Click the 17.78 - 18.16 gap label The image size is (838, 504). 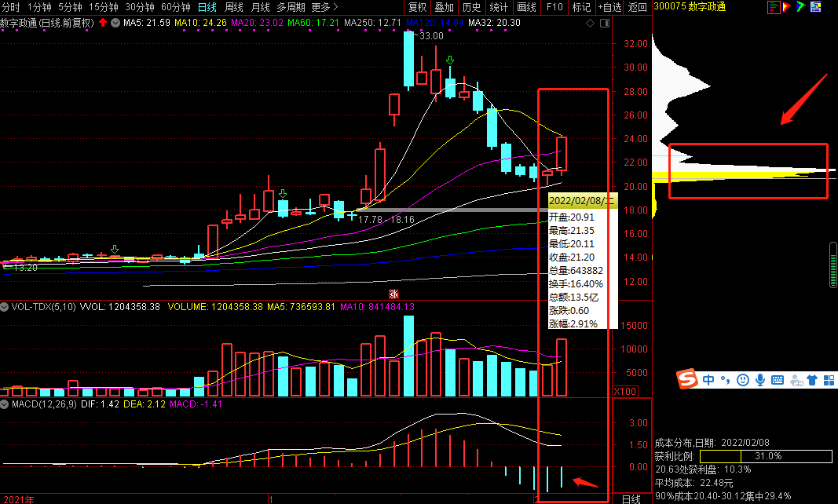(x=386, y=220)
